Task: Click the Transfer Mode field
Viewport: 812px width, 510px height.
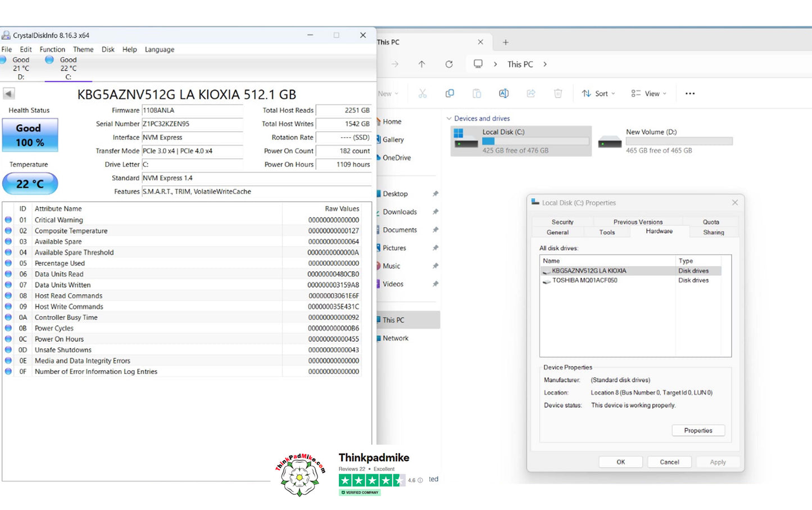Action: (x=192, y=151)
